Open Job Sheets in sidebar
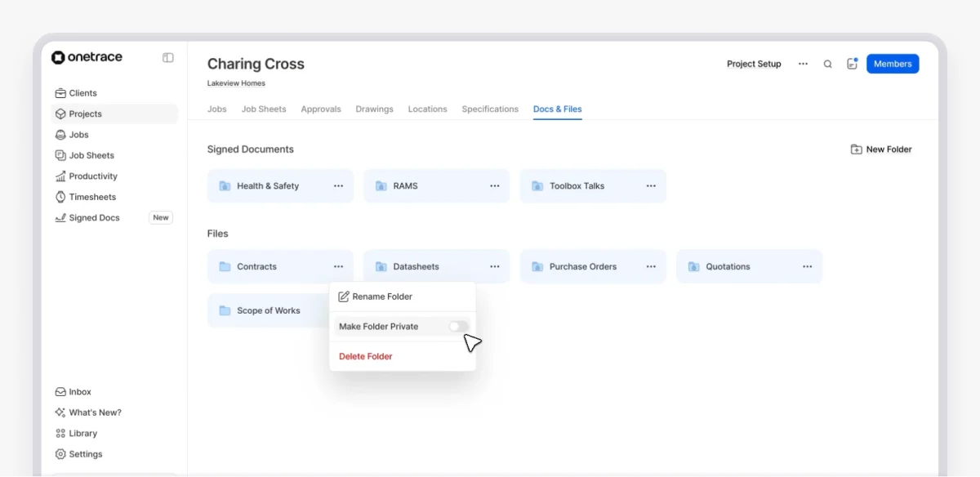Image resolution: width=980 pixels, height=477 pixels. pyautogui.click(x=114, y=155)
